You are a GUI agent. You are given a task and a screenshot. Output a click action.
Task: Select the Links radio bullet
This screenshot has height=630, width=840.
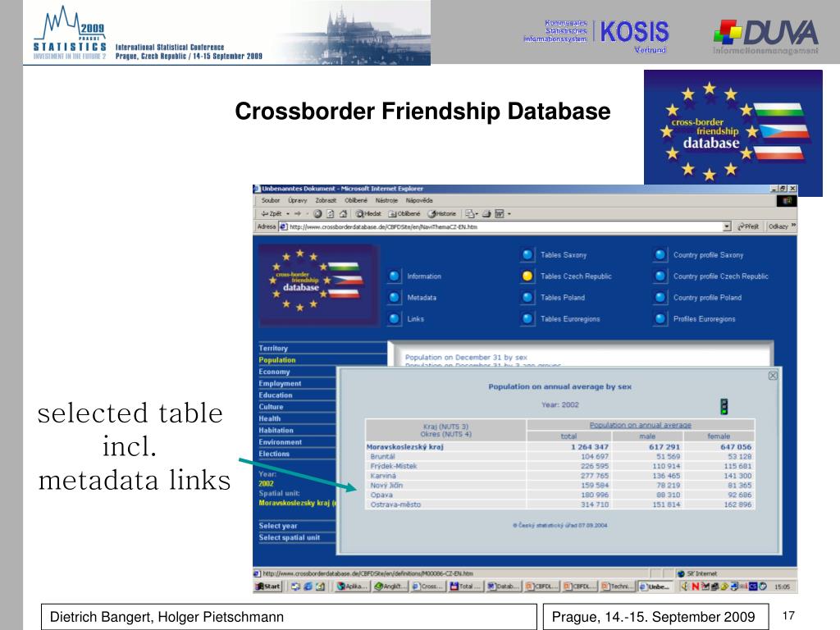coord(395,319)
